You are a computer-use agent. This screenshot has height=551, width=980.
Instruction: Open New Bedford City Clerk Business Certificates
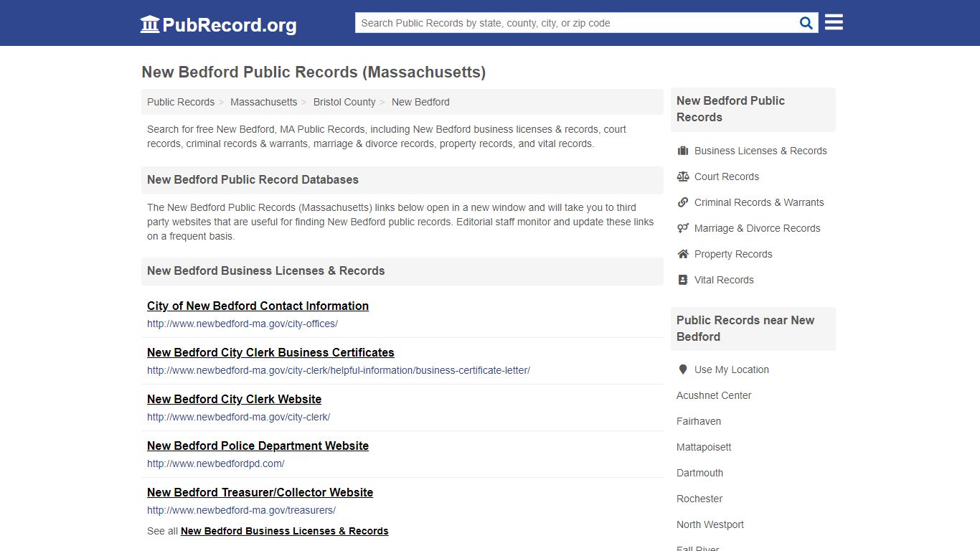(x=270, y=352)
